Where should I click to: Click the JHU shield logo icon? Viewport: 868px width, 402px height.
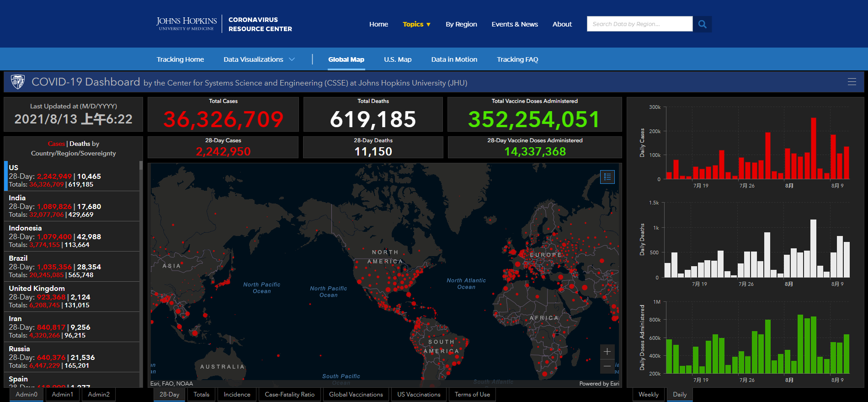18,82
